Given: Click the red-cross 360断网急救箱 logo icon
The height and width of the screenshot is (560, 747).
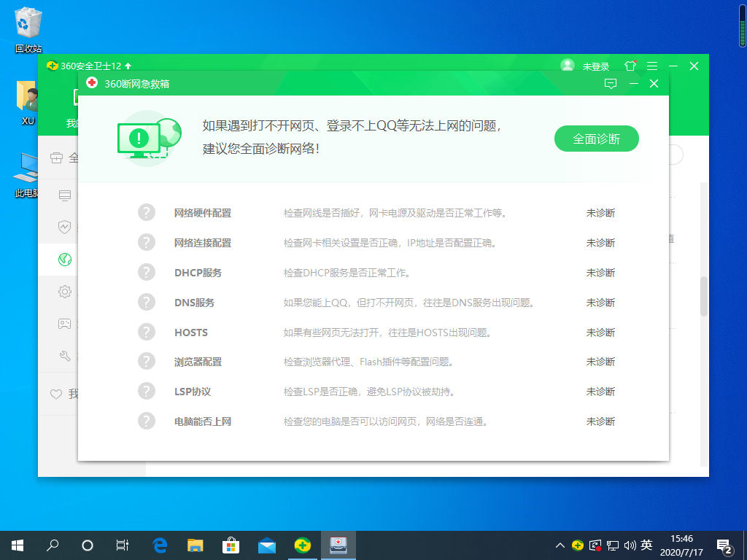Looking at the screenshot, I should [92, 83].
